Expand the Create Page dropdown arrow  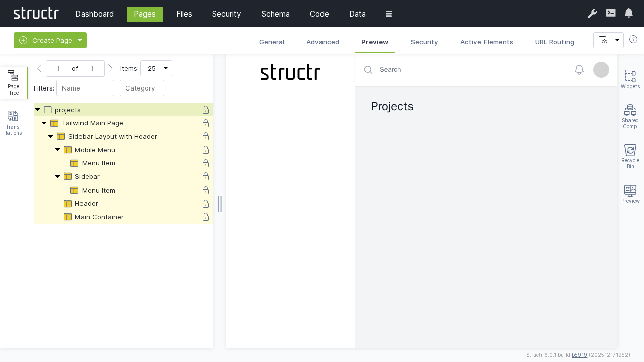coord(80,40)
